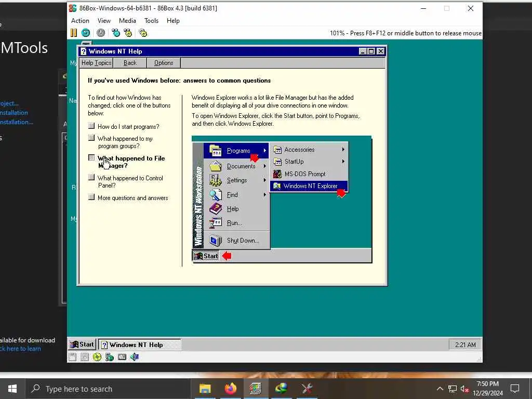Open the Windows NT Start button
This screenshot has width=532, height=399.
pyautogui.click(x=82, y=344)
